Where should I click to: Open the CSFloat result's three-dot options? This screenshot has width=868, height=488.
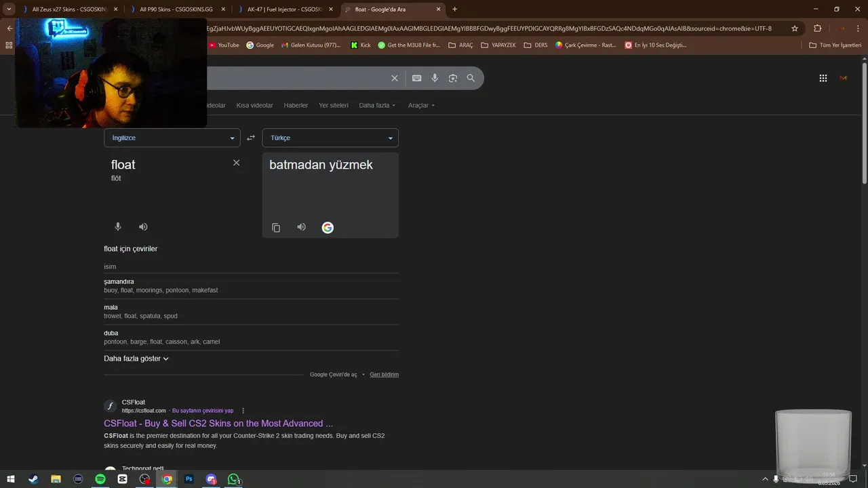click(x=243, y=411)
